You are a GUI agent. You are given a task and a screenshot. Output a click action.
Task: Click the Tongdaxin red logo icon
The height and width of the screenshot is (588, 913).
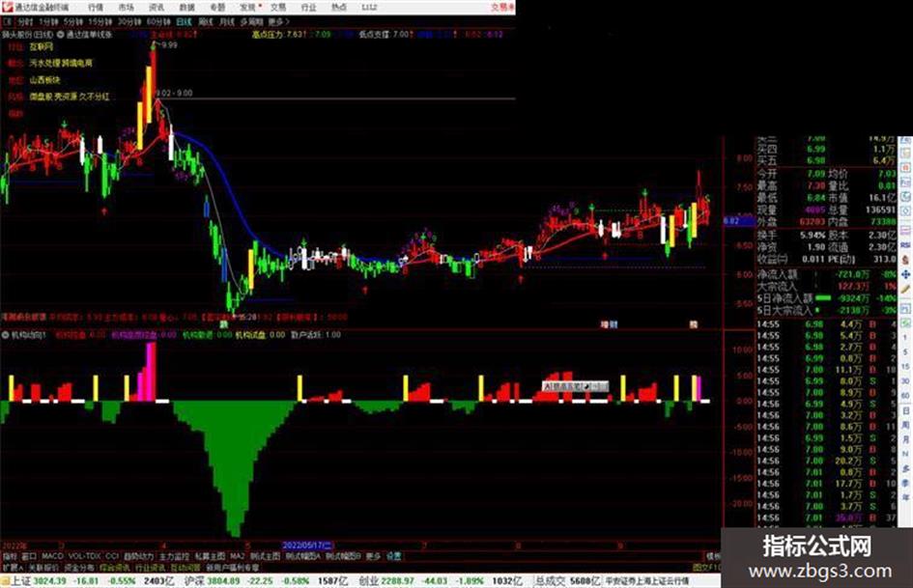6,7
